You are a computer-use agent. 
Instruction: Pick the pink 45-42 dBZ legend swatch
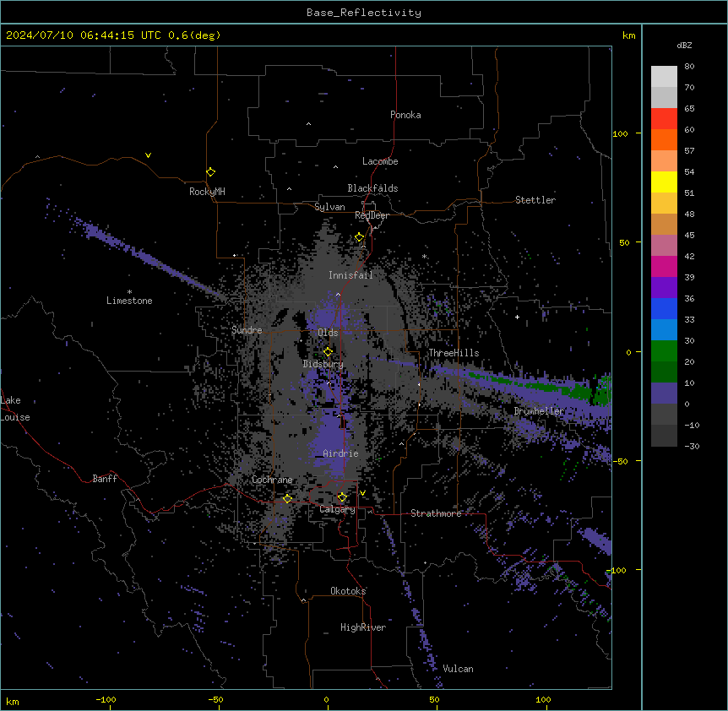click(664, 245)
